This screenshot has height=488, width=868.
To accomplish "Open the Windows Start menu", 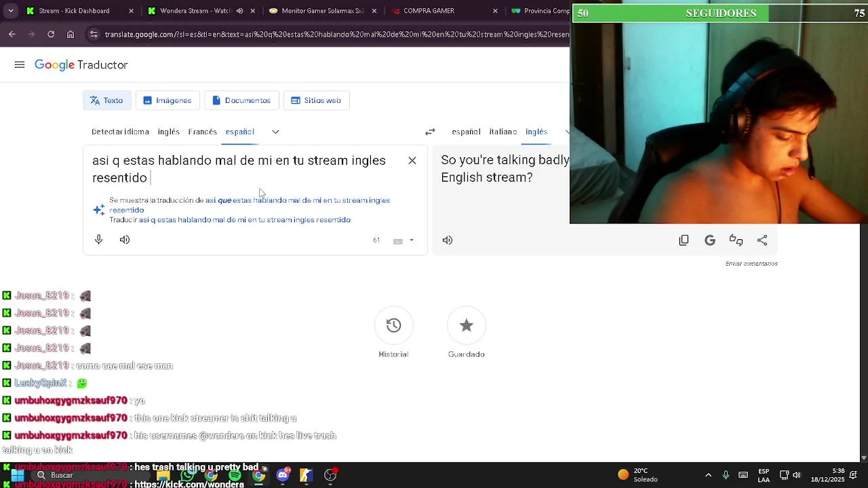I will [x=18, y=475].
